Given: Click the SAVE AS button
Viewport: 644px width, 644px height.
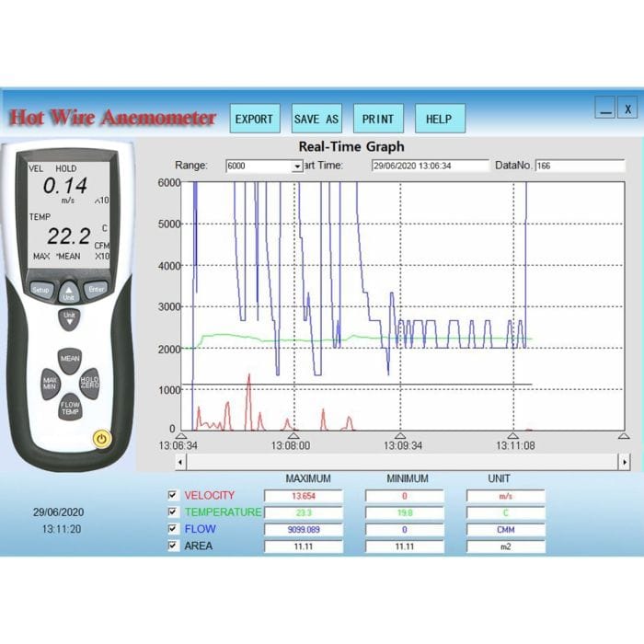Looking at the screenshot, I should click(x=316, y=119).
